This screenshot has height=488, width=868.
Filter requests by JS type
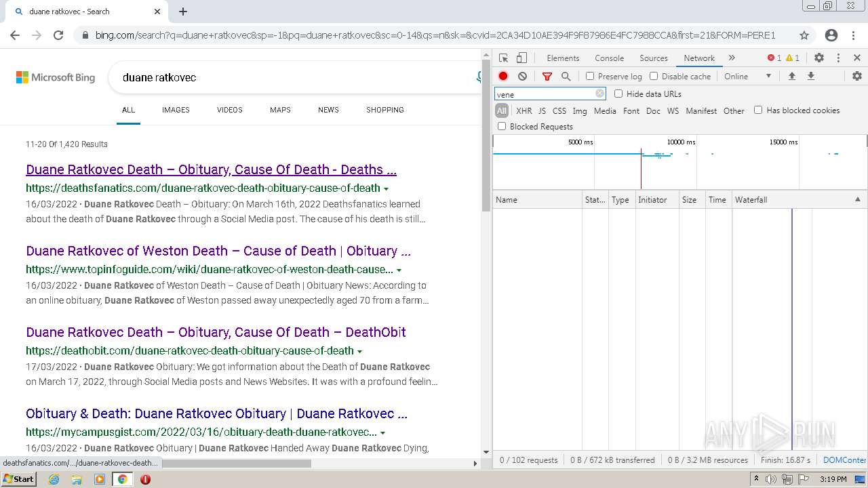(x=542, y=110)
